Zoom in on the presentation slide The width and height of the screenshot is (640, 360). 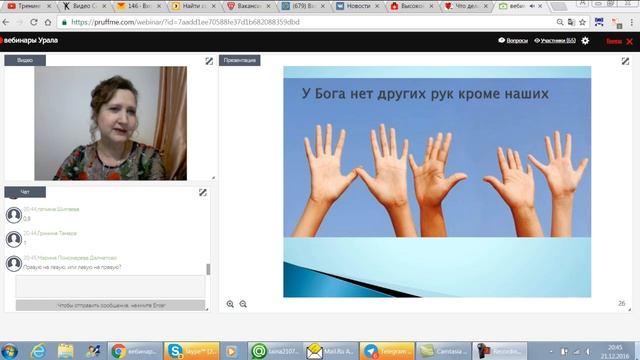(230, 304)
